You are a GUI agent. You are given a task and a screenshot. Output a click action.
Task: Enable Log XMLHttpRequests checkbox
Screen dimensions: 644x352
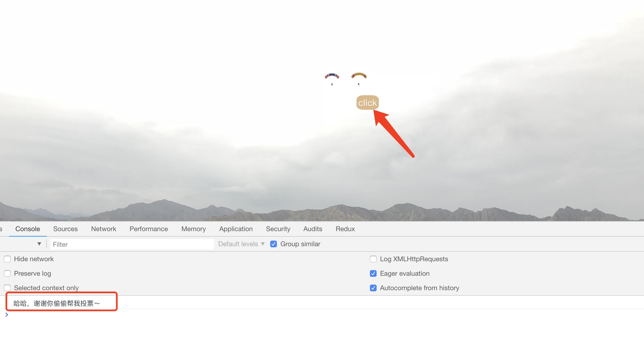pyautogui.click(x=373, y=259)
